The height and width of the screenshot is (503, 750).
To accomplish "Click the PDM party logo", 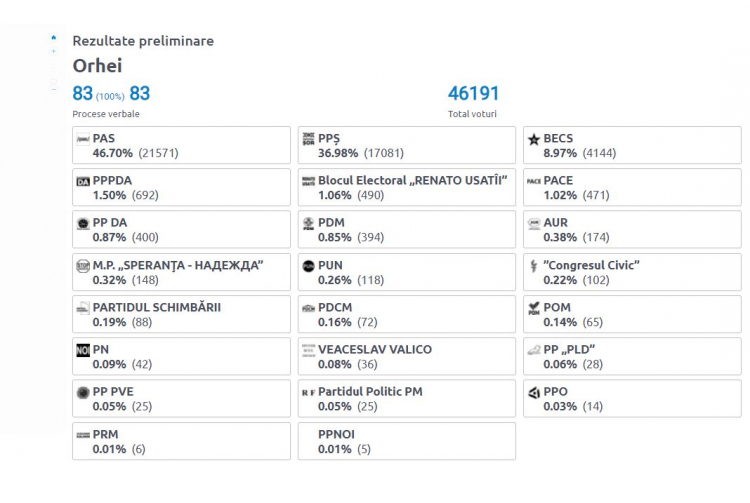I will (309, 224).
